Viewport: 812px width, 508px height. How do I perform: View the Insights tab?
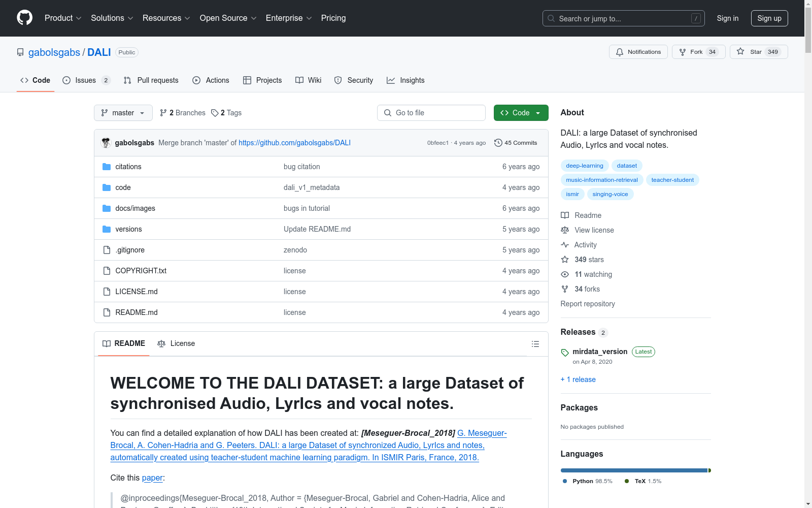click(405, 80)
